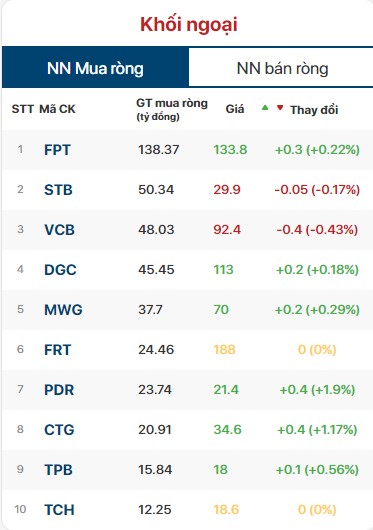Open PDR stock ticker link

click(59, 390)
